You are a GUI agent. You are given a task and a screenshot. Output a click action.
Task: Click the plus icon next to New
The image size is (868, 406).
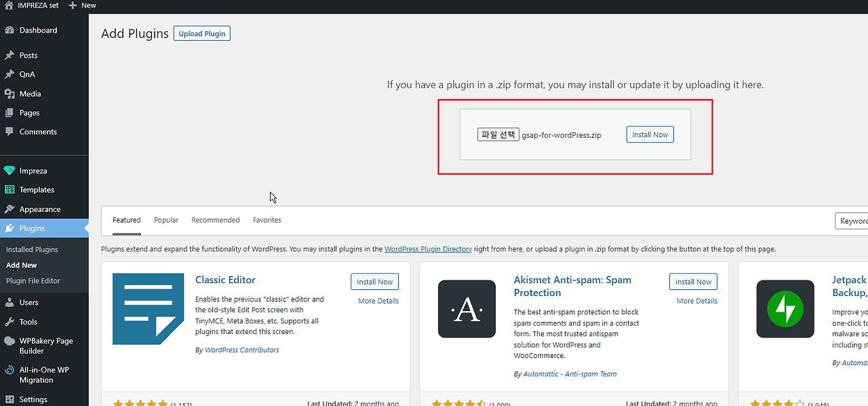(x=73, y=5)
